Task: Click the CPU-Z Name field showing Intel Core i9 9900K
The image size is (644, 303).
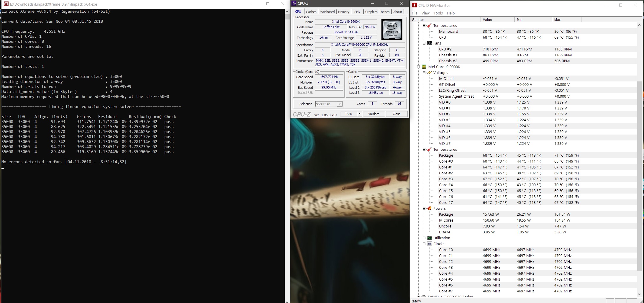Action: (346, 22)
